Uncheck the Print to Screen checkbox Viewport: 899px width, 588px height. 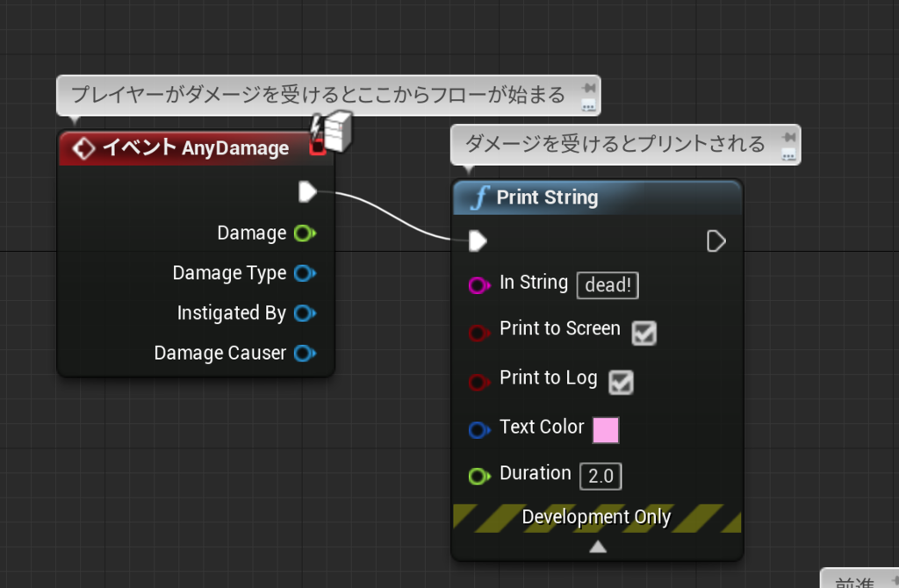[x=644, y=333]
